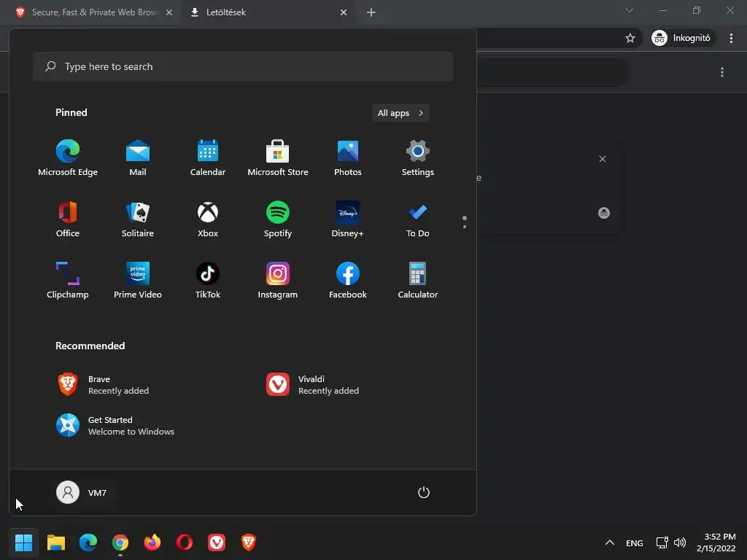Click the ENG language indicator

coord(634,542)
